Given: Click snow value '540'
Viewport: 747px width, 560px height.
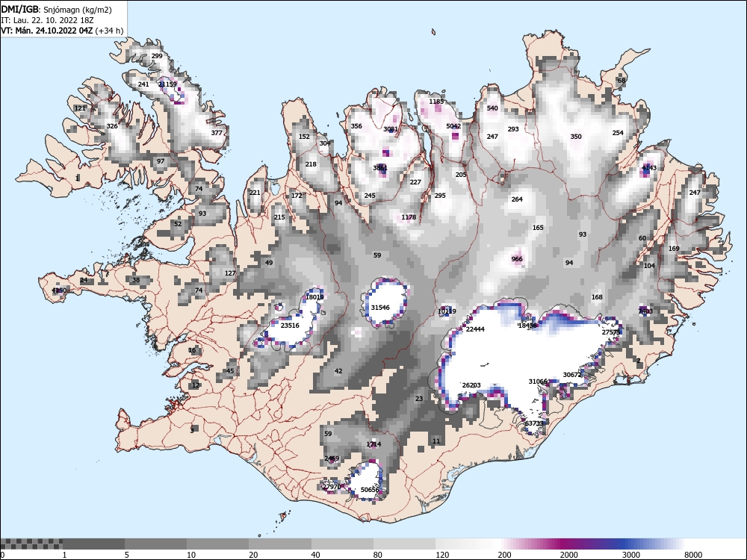Looking at the screenshot, I should pyautogui.click(x=492, y=108).
